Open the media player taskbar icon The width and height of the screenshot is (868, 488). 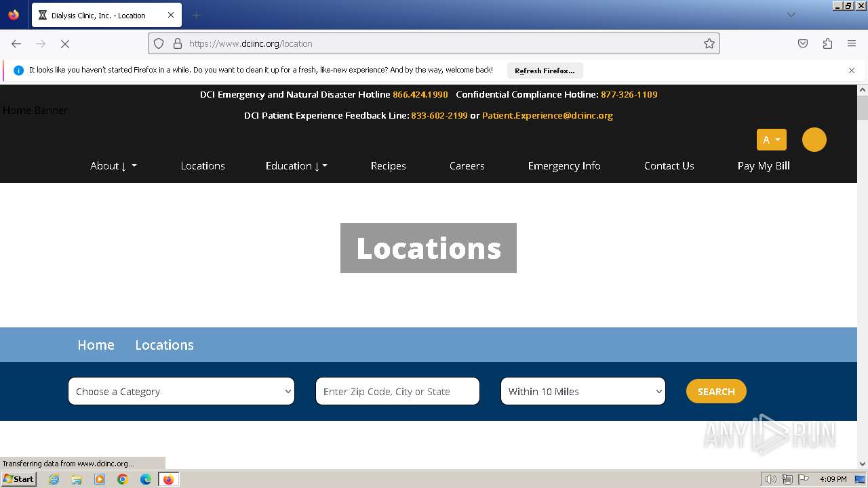100,479
